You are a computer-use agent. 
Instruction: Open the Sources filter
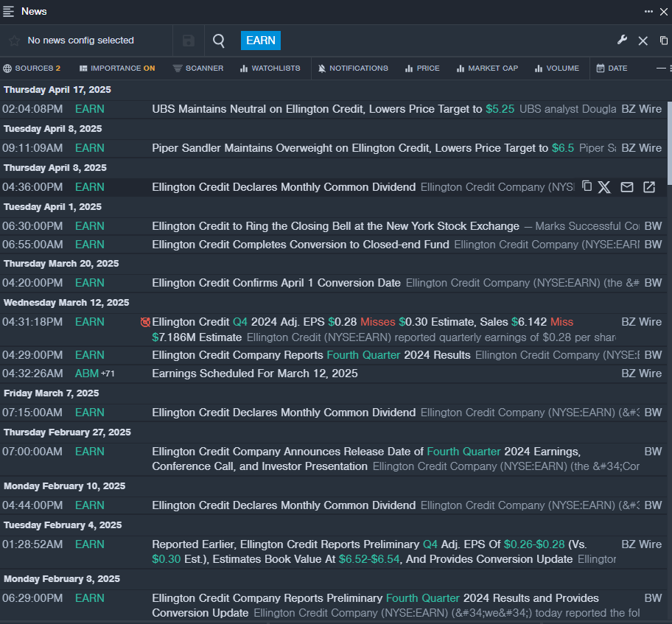click(32, 68)
